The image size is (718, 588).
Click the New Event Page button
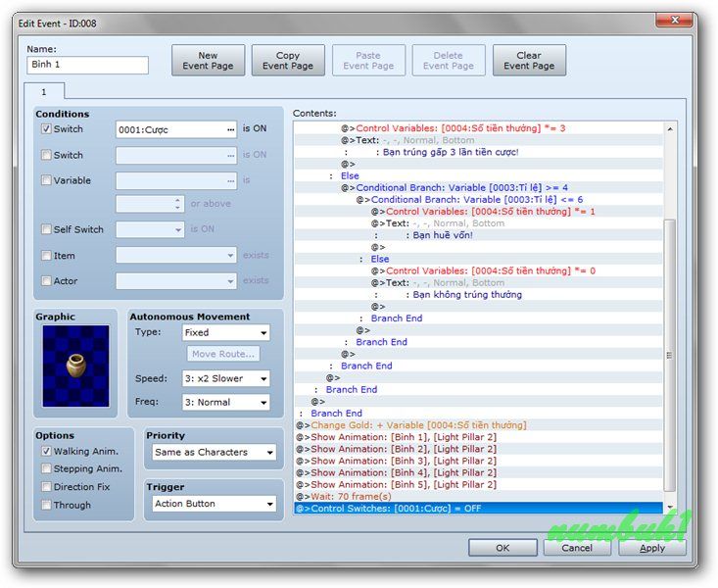[x=208, y=61]
